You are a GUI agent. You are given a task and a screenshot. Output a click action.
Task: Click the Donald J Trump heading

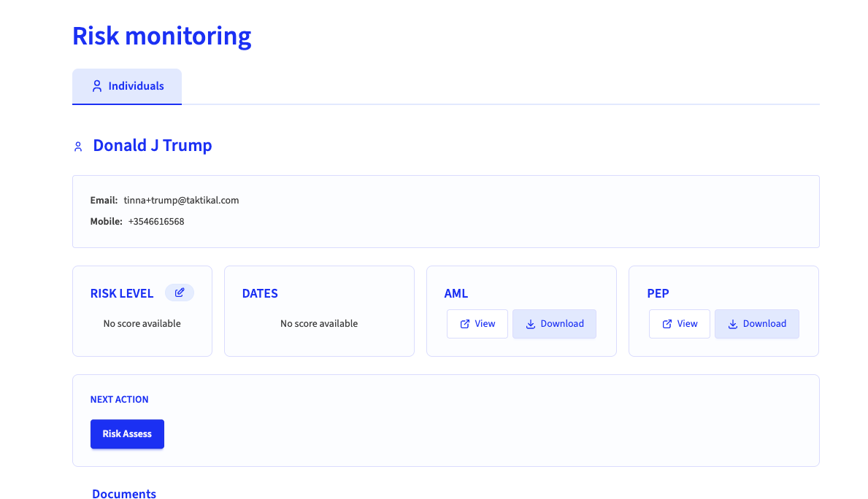click(153, 145)
